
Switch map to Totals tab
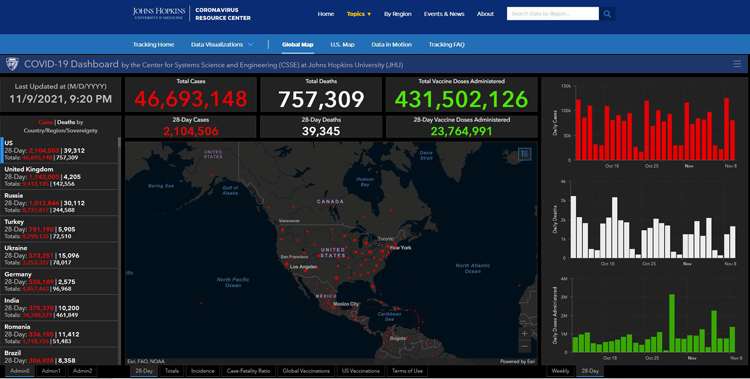click(172, 371)
